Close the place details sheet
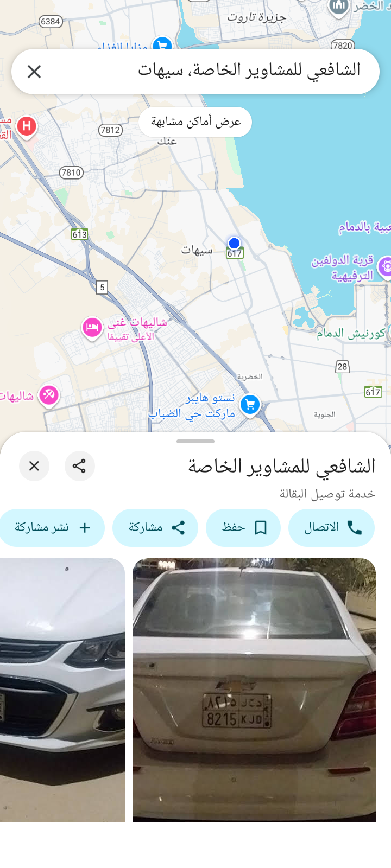This screenshot has height=868, width=391. (34, 466)
